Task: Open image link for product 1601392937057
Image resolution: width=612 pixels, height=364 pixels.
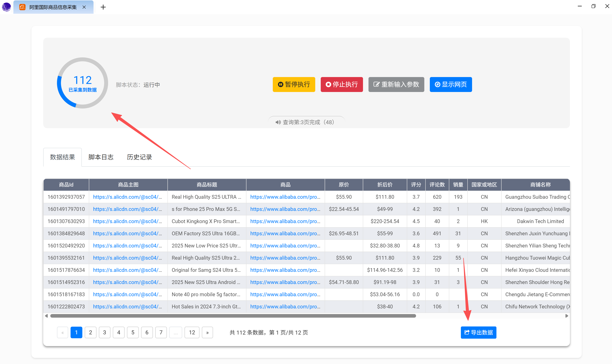Action: [x=128, y=197]
